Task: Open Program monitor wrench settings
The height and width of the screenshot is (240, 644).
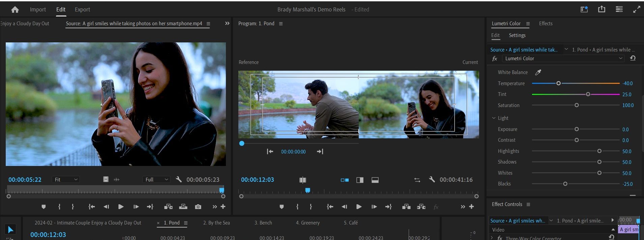Action: 432,179
